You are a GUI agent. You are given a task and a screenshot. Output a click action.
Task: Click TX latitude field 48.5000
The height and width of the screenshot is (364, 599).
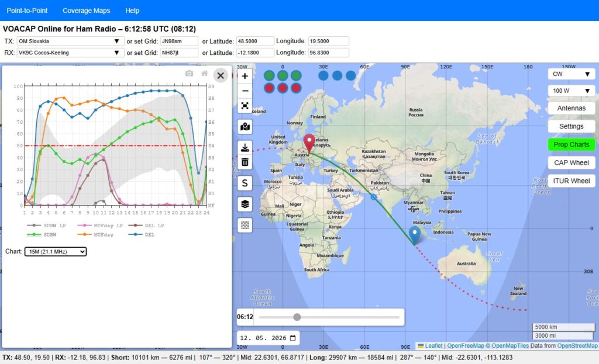point(255,41)
